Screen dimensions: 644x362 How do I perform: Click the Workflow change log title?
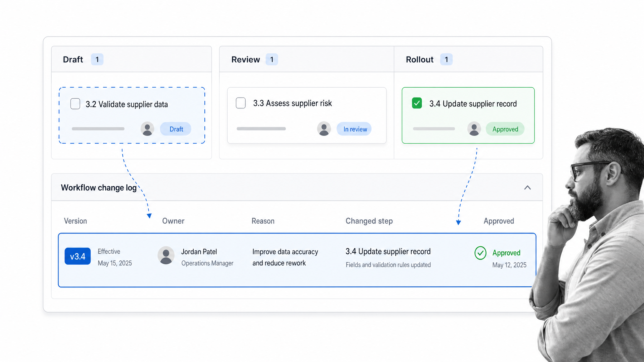click(x=99, y=188)
